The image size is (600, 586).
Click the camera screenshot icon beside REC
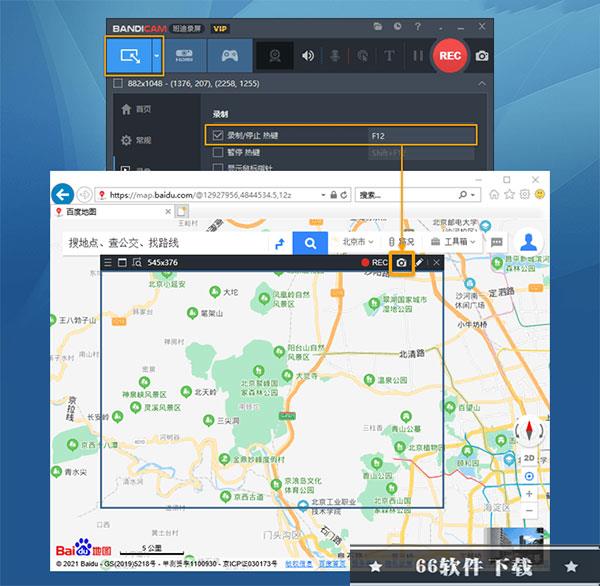click(482, 56)
